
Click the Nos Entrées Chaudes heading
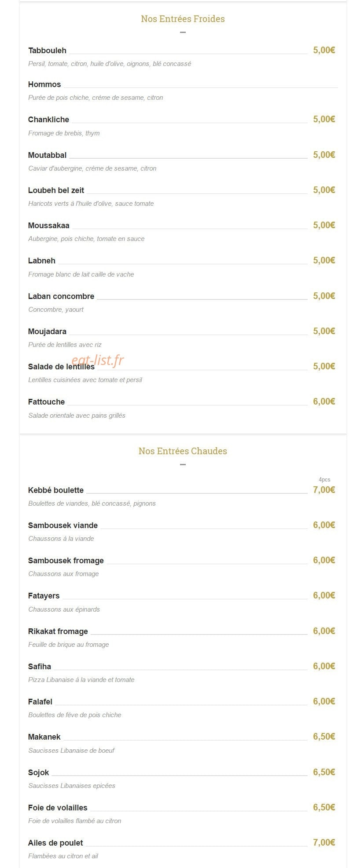tap(183, 451)
